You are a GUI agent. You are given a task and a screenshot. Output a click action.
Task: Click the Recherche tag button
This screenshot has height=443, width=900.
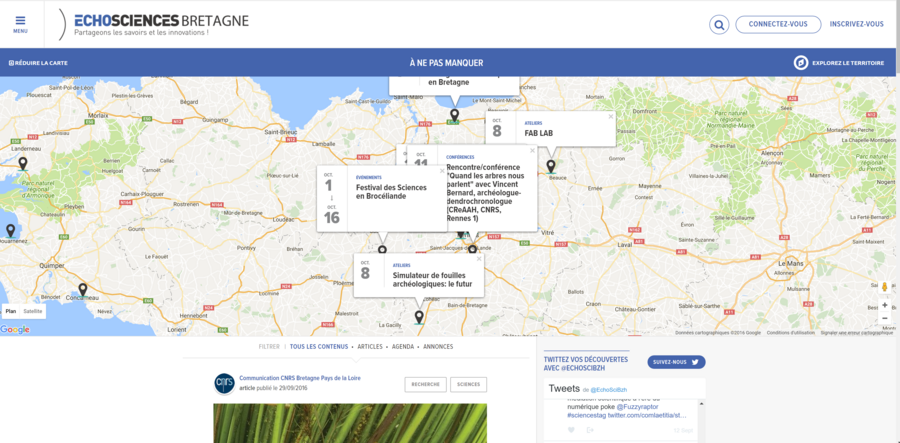pos(425,384)
